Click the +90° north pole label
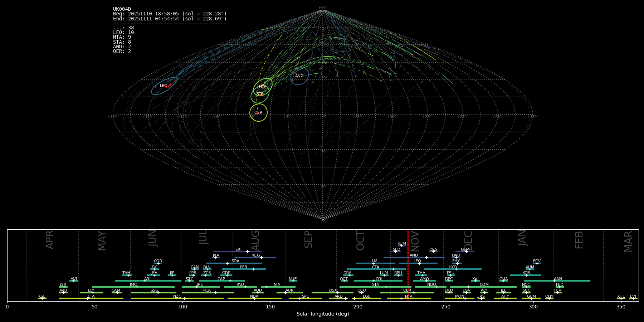 tap(323, 8)
